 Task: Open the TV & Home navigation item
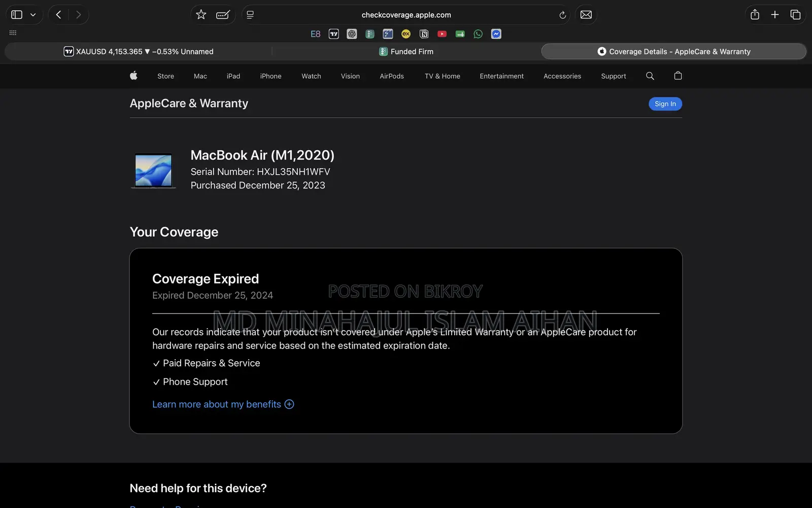coord(443,76)
